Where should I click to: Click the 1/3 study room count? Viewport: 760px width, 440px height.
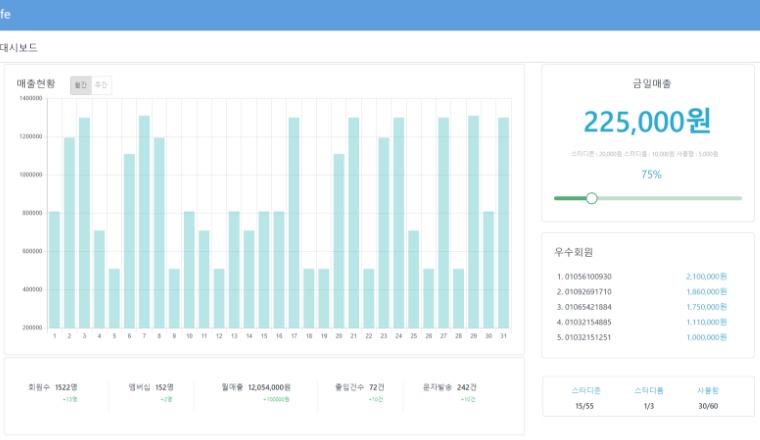tap(649, 406)
